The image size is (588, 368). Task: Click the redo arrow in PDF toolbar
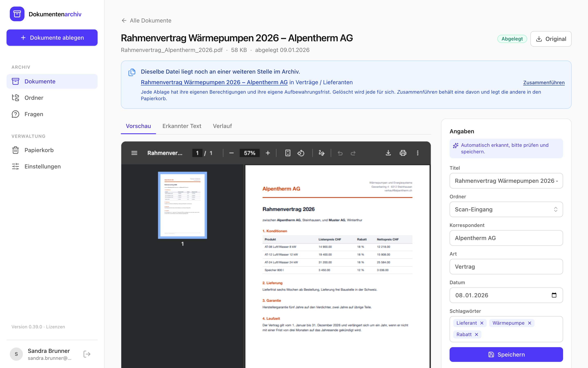(x=353, y=153)
